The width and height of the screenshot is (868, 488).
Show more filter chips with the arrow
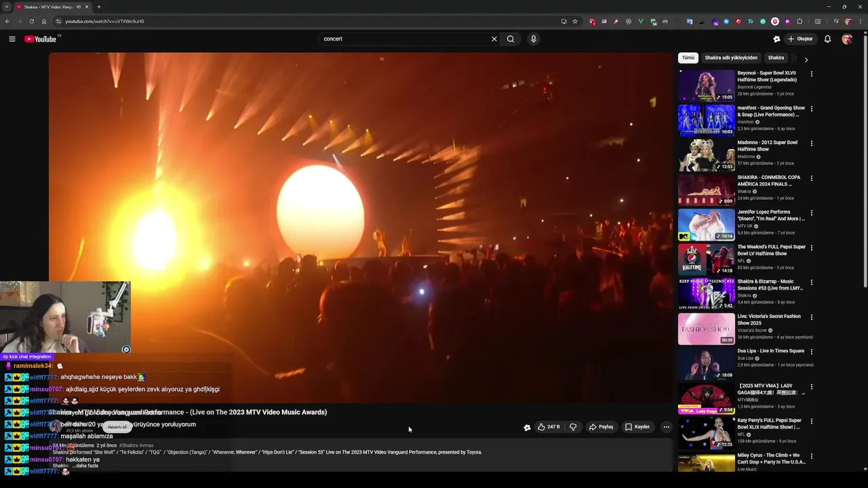806,60
